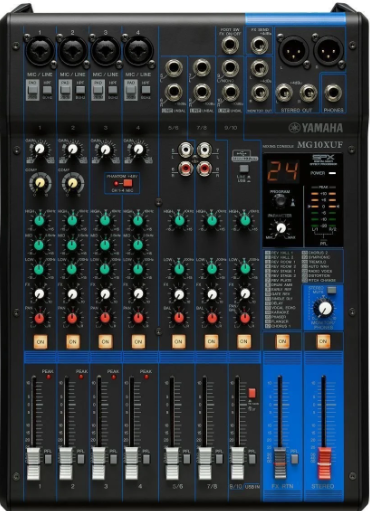Click the red BAL knob on channel 7/8
370x511 pixels.
tap(212, 318)
